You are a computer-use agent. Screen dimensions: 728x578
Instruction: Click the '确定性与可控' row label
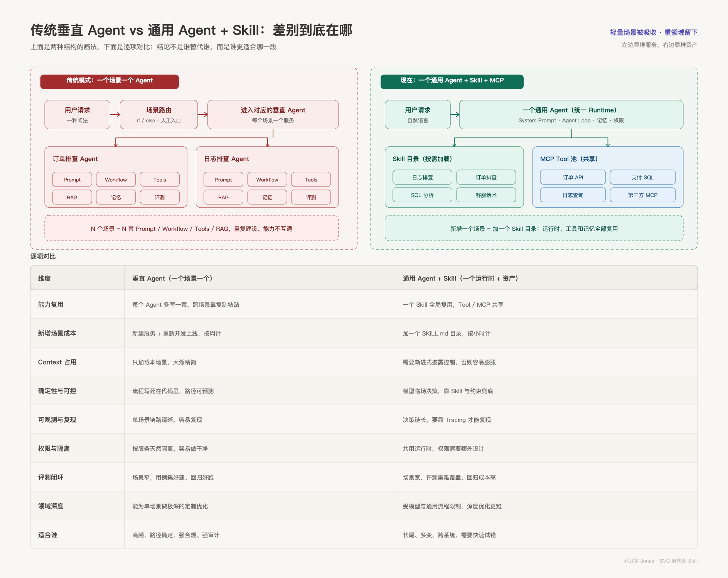click(x=57, y=391)
